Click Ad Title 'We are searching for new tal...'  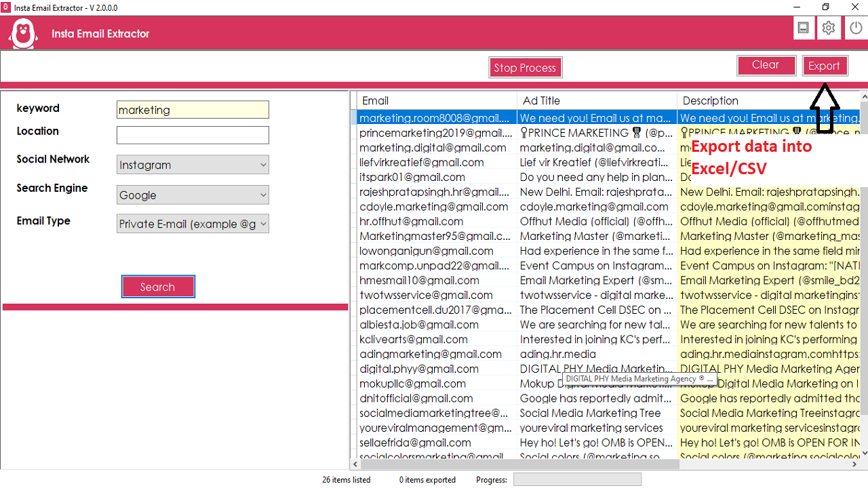click(597, 325)
